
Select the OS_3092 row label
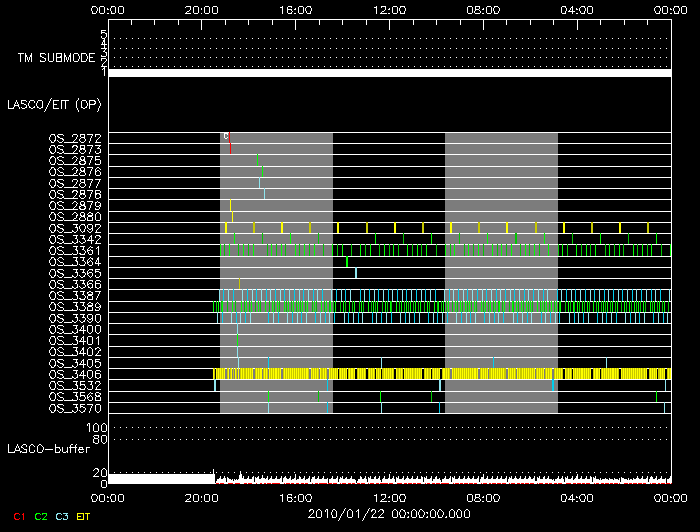(75, 228)
